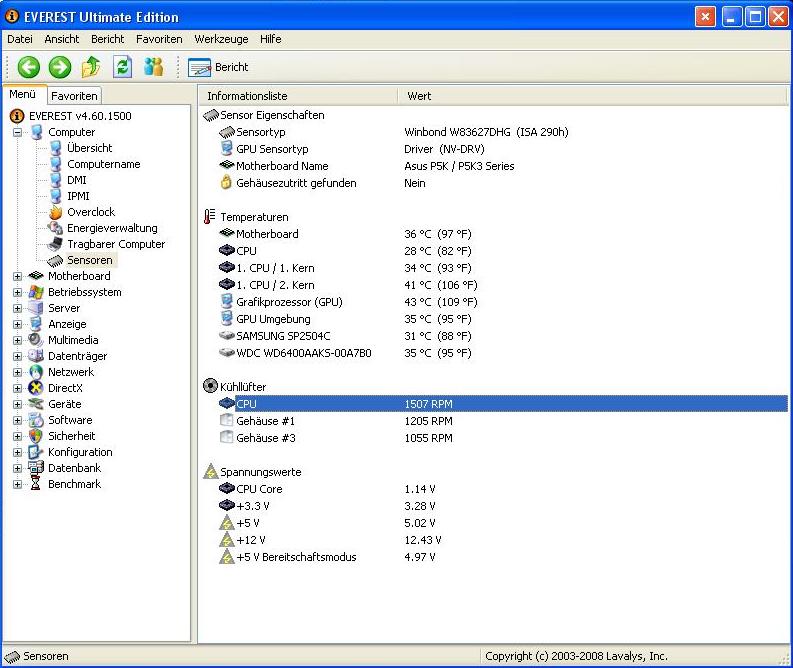Expand the Multimedia tree node
The height and width of the screenshot is (668, 793).
(x=18, y=340)
